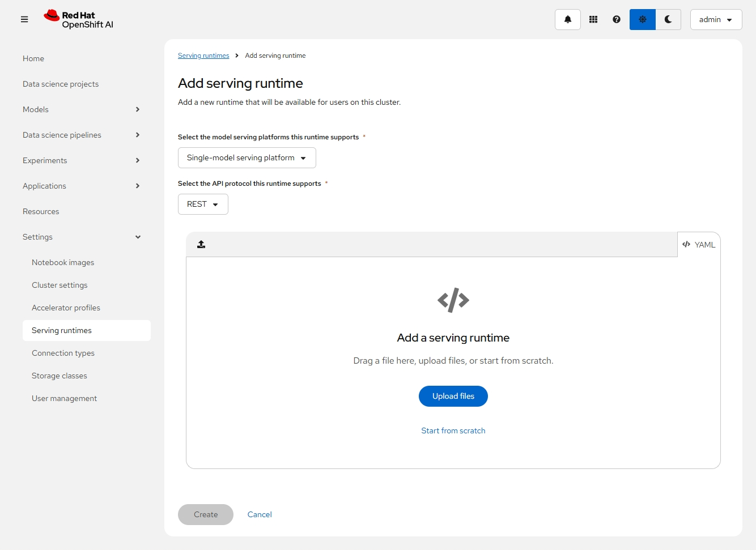The width and height of the screenshot is (756, 550).
Task: Open Resources in sidebar
Action: point(41,211)
